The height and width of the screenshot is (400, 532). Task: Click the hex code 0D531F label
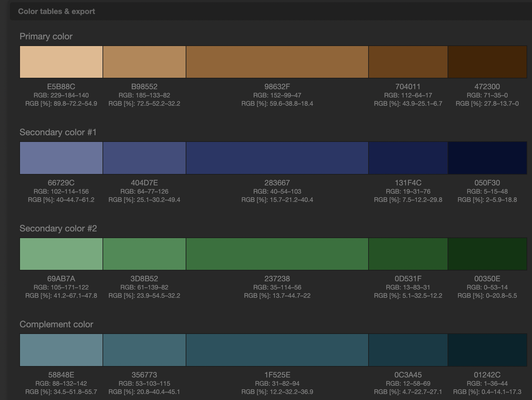(408, 278)
